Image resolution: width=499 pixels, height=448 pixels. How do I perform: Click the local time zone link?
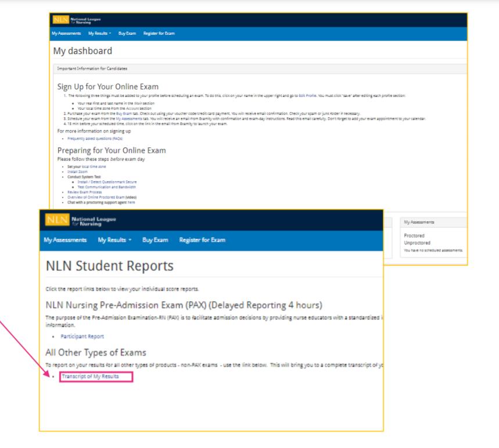click(x=94, y=167)
